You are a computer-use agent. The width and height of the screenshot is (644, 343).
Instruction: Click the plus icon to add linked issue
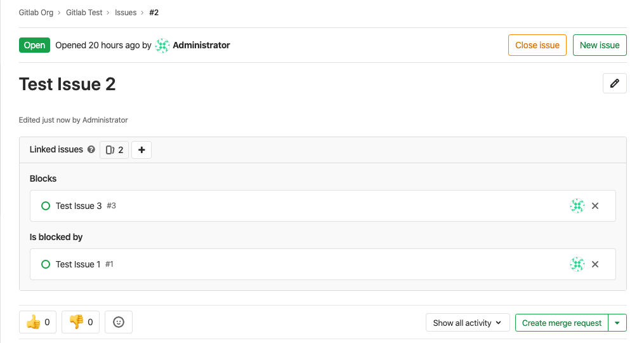(x=141, y=150)
